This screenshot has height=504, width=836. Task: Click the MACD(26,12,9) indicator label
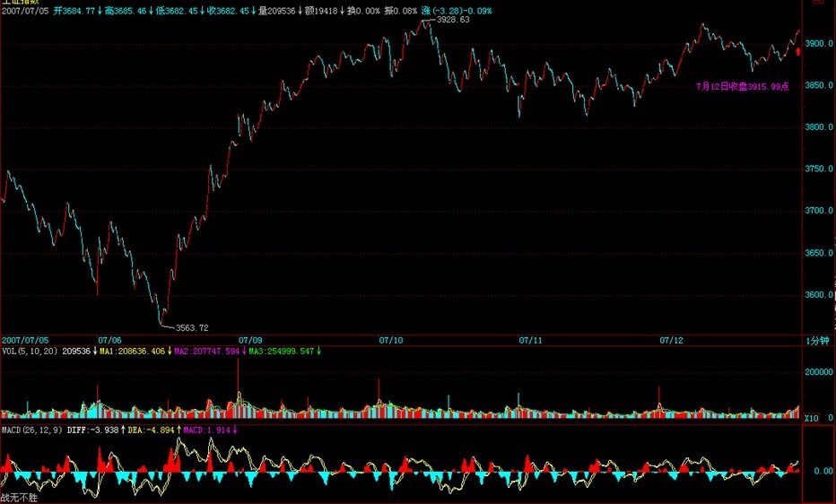click(x=31, y=430)
